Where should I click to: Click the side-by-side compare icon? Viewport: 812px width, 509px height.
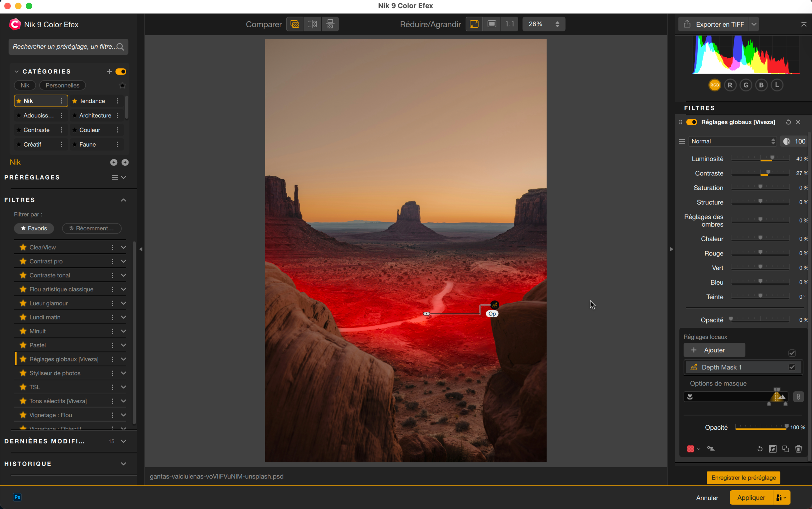330,24
